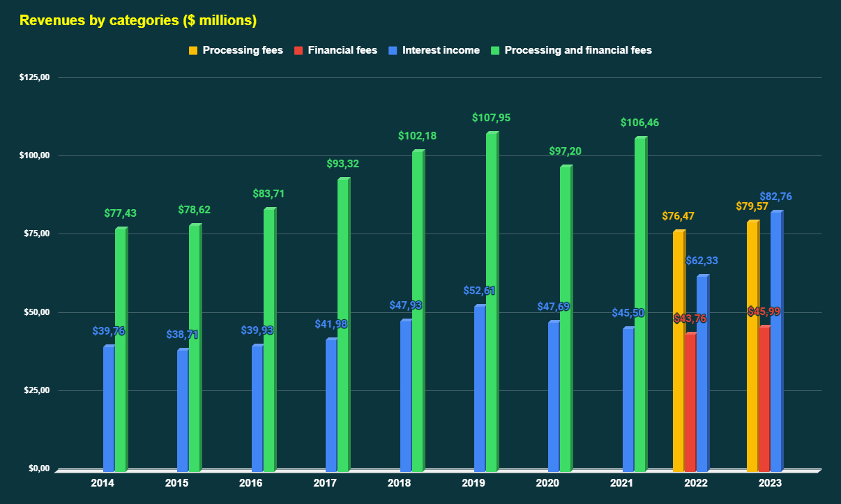Image resolution: width=841 pixels, height=504 pixels.
Task: Click the $107,95 value label
Action: click(x=490, y=118)
